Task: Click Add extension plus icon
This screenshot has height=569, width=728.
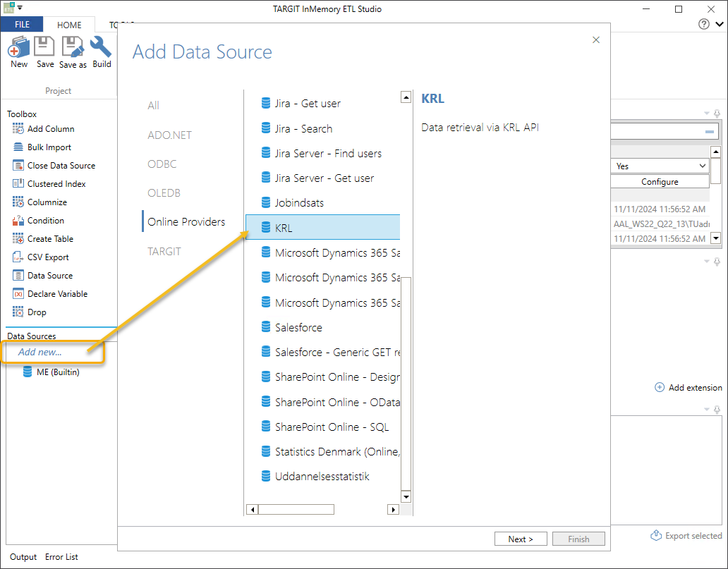Action: pos(660,387)
